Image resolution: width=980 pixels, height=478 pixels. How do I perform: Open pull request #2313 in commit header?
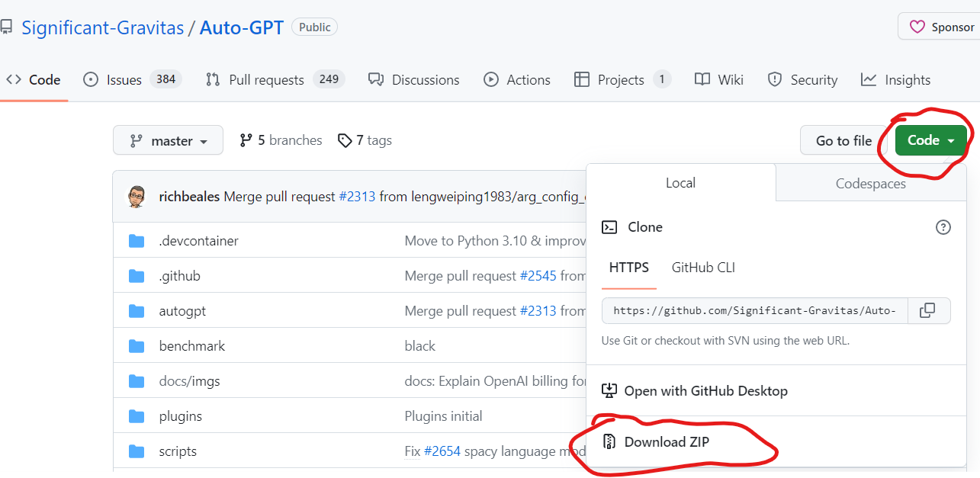point(357,197)
